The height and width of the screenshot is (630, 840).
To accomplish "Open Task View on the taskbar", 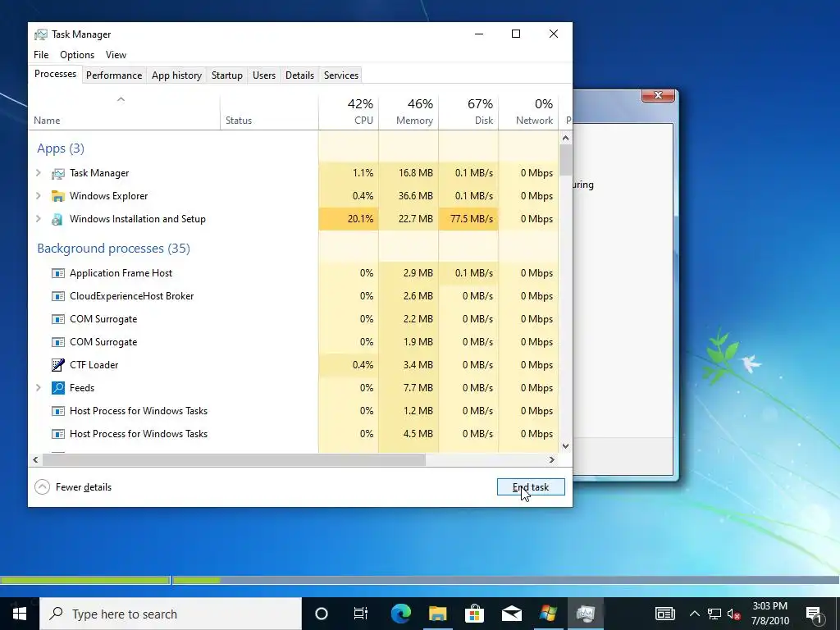I will pos(361,614).
